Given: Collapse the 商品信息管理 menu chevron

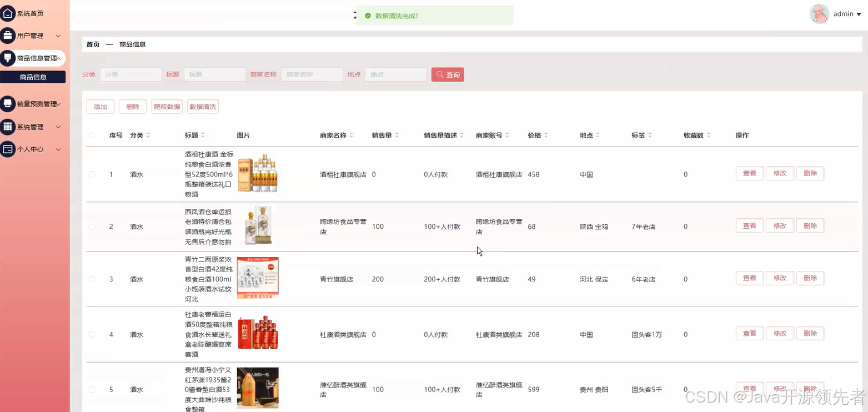Looking at the screenshot, I should 59,58.
